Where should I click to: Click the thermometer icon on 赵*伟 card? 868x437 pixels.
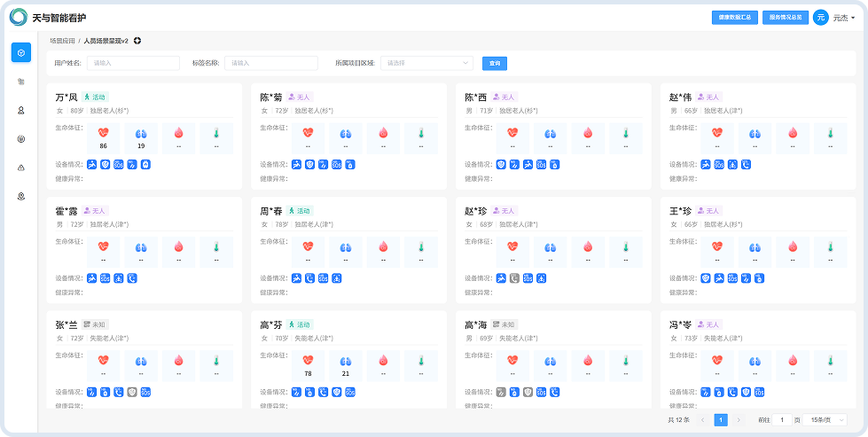point(831,133)
